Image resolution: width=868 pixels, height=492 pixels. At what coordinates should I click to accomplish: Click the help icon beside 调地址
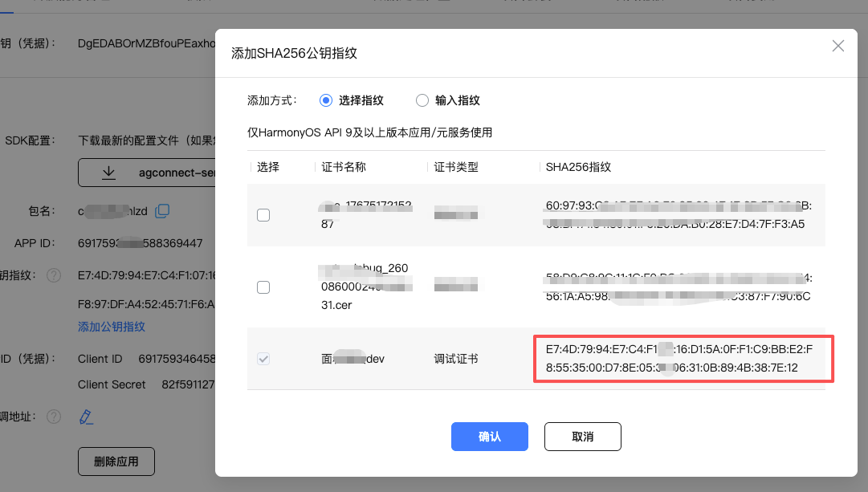pyautogui.click(x=54, y=417)
